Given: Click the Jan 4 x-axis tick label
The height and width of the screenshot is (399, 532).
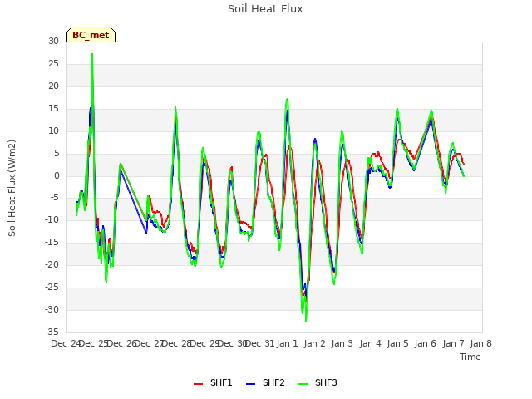Looking at the screenshot, I should click(370, 343).
